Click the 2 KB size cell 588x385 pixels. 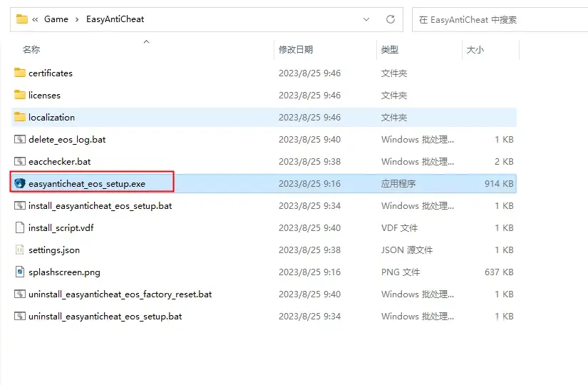coord(504,161)
